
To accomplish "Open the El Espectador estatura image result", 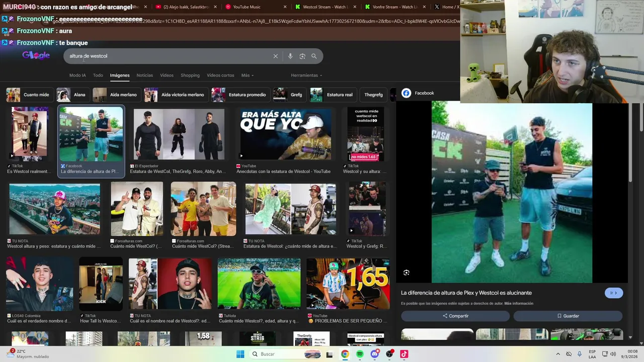I will (x=179, y=134).
